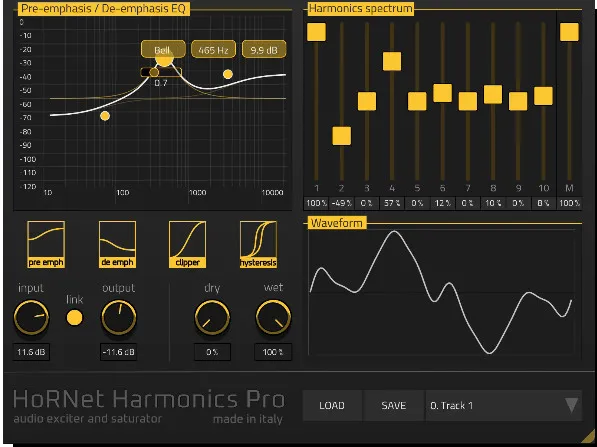The height and width of the screenshot is (447, 597).
Task: Click harmonic 3 value 0%
Action: tap(367, 203)
